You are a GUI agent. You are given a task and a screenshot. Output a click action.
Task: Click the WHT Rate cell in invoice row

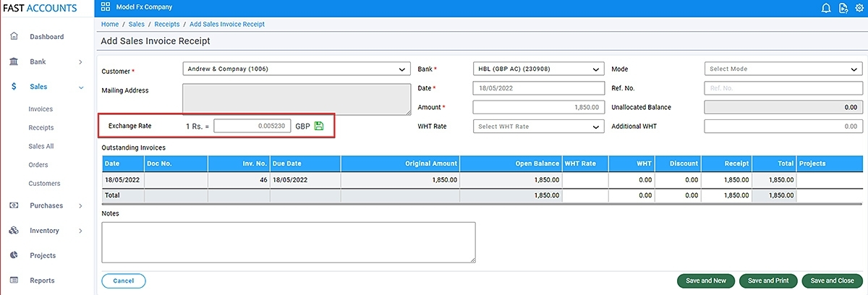coord(585,179)
